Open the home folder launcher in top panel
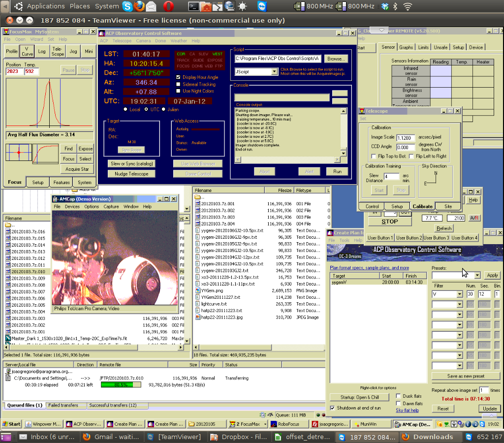 coord(206,6)
